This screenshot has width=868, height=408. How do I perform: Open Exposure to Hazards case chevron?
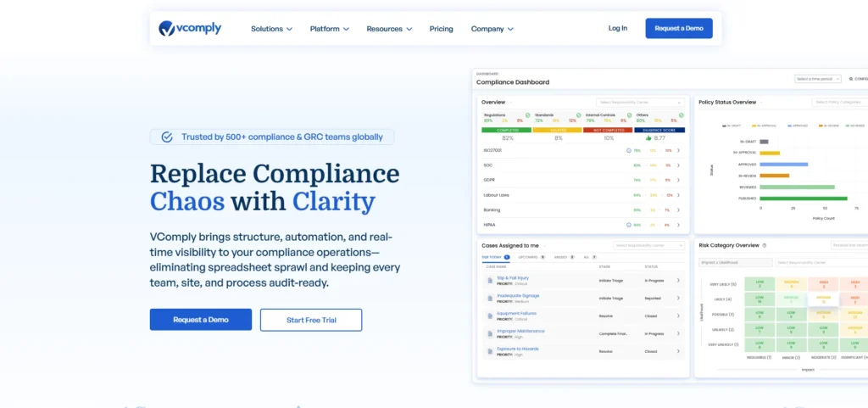point(679,351)
